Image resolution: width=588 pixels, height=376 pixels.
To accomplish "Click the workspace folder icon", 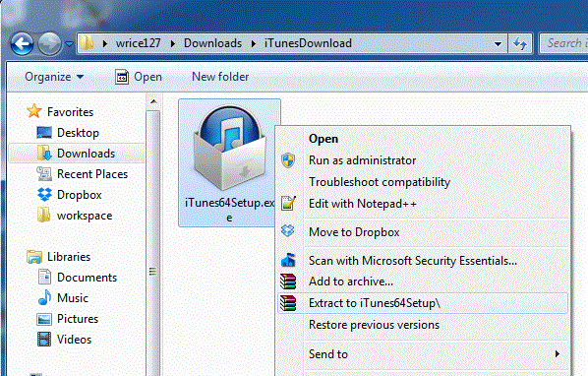I will click(x=44, y=215).
